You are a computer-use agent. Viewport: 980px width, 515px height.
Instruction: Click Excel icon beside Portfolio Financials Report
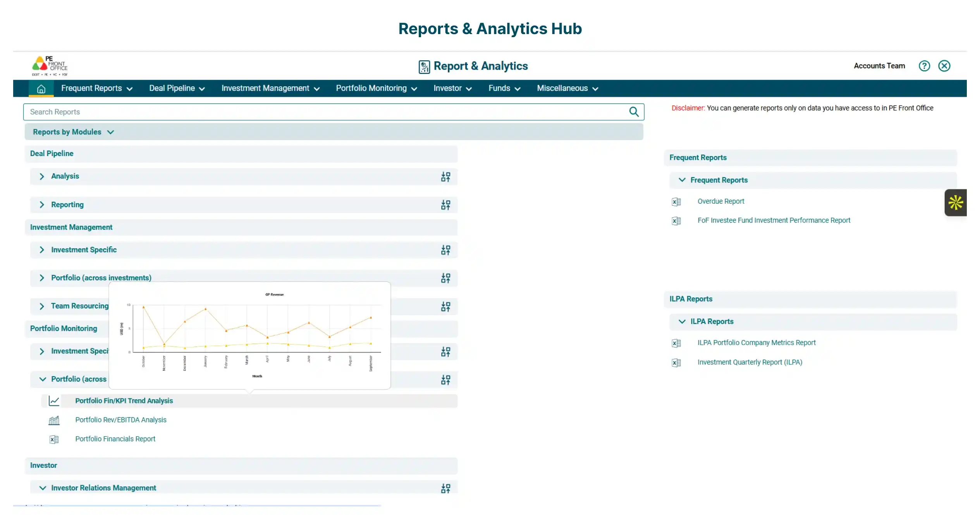point(54,439)
